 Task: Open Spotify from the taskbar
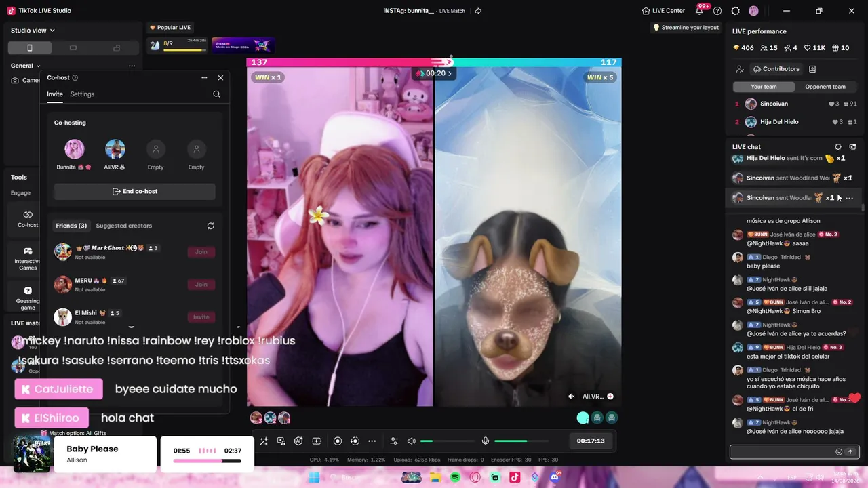[x=456, y=478]
